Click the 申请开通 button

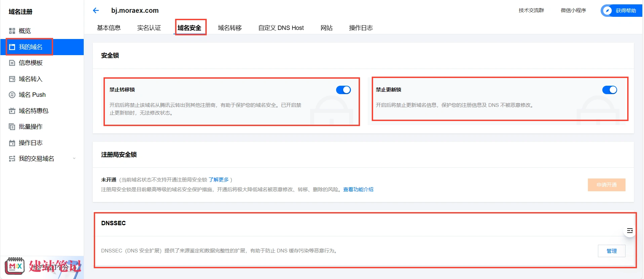coord(607,185)
